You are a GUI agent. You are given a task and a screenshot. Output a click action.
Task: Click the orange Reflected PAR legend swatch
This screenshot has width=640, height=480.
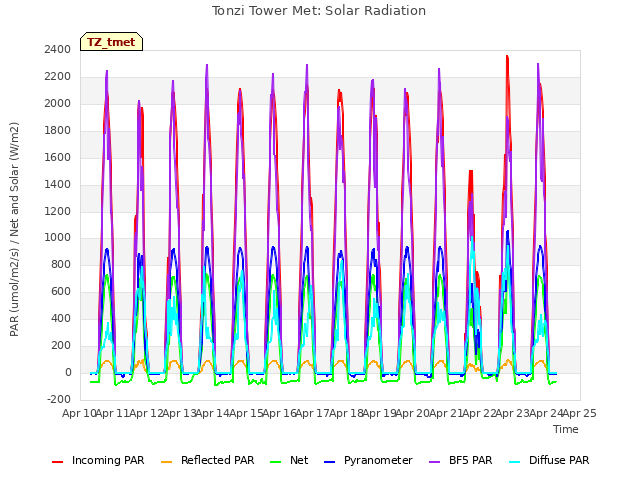167,462
